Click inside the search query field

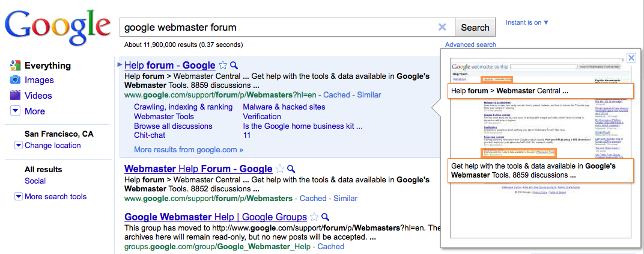[276, 27]
